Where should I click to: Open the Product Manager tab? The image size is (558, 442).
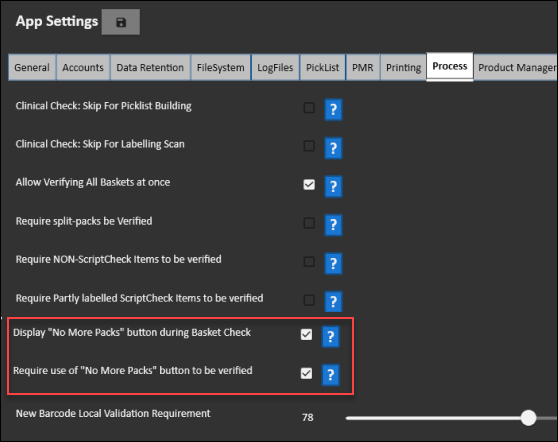(516, 67)
